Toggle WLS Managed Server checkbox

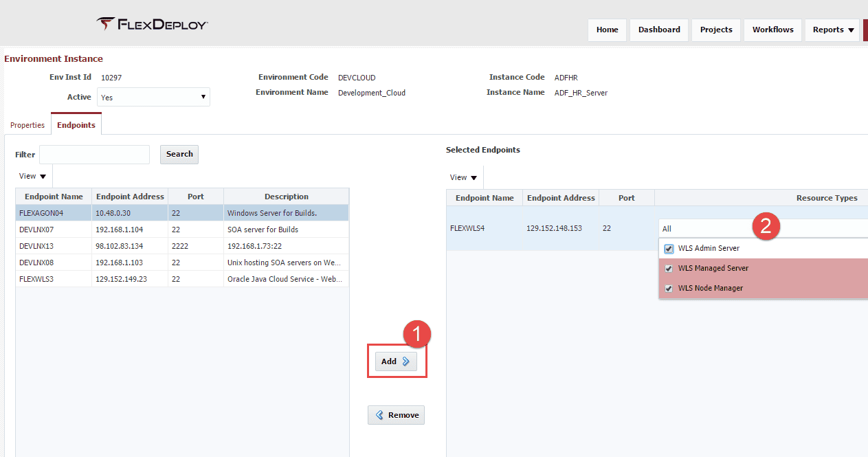coord(669,269)
